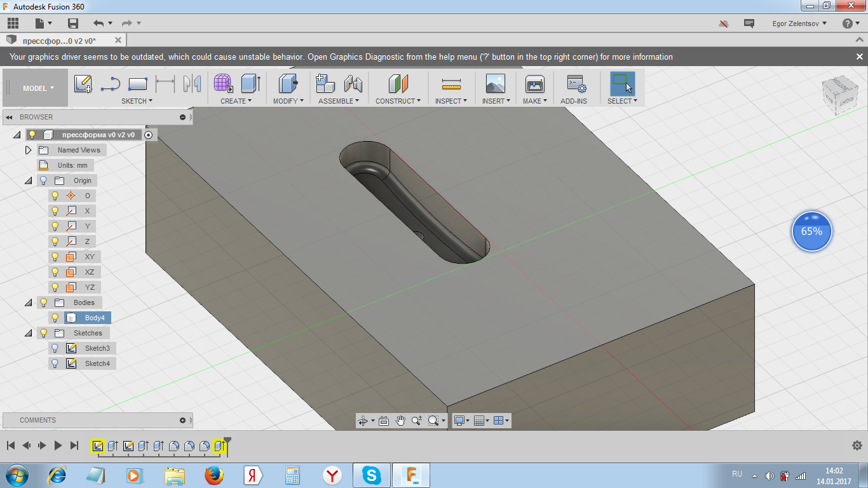
Task: Expand the Comments panel with plus button
Action: click(x=183, y=420)
